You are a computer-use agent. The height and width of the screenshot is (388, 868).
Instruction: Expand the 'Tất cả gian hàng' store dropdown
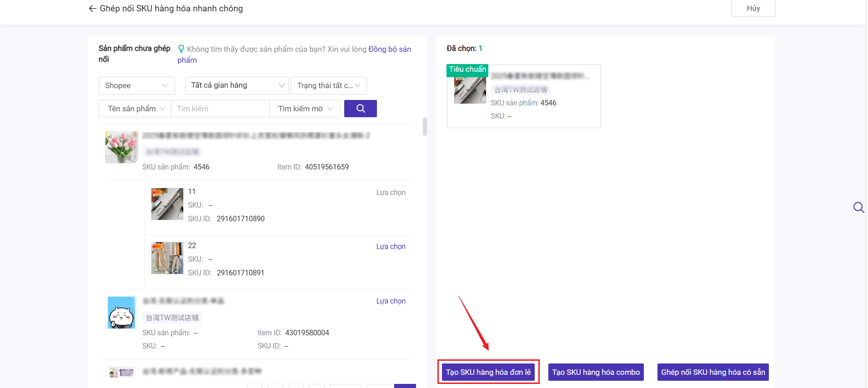(236, 85)
